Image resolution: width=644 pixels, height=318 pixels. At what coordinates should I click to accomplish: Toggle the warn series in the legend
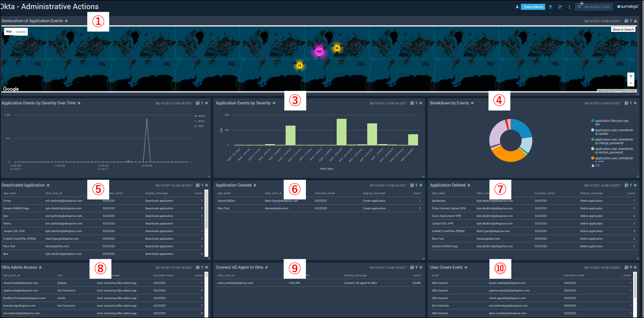click(x=200, y=116)
